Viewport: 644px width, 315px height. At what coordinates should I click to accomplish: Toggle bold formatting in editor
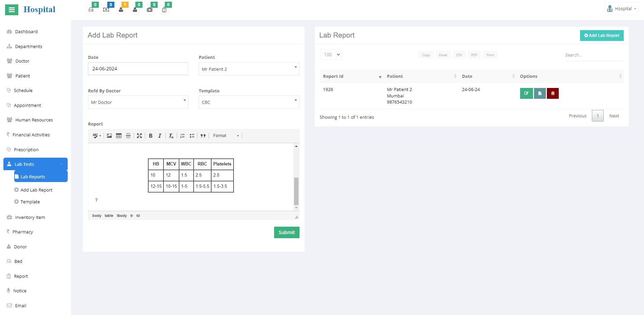[x=151, y=136]
